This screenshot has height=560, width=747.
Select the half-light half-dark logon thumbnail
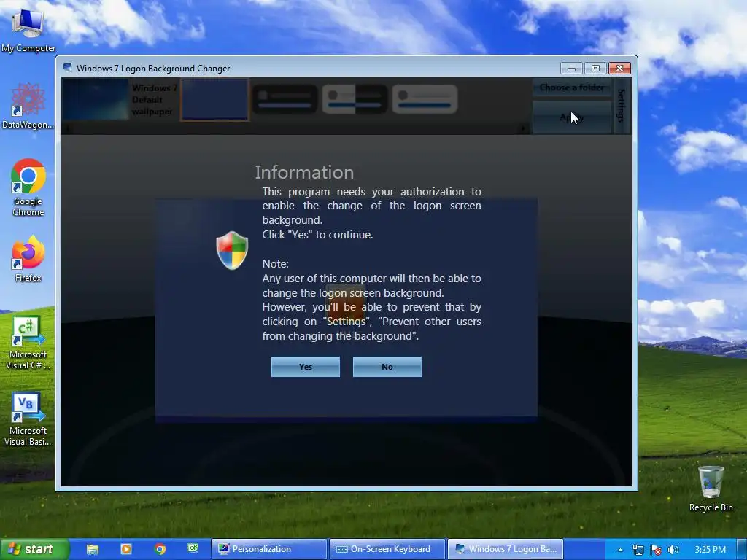[x=355, y=99]
